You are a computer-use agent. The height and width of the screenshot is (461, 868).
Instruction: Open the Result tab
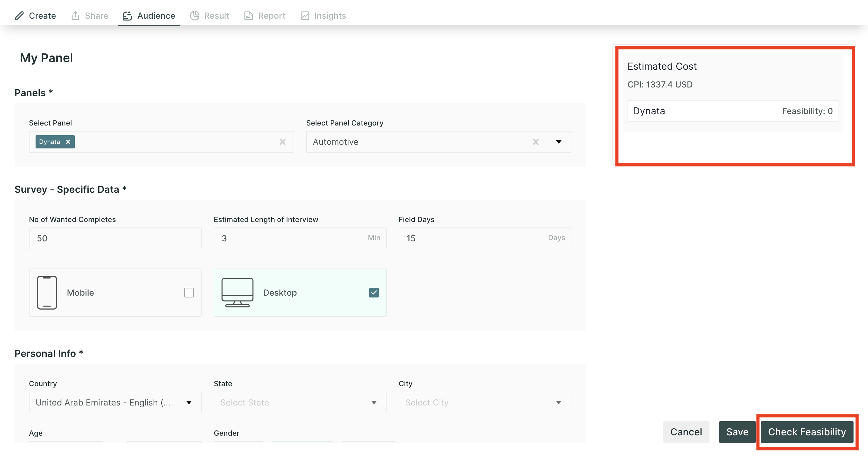(209, 15)
